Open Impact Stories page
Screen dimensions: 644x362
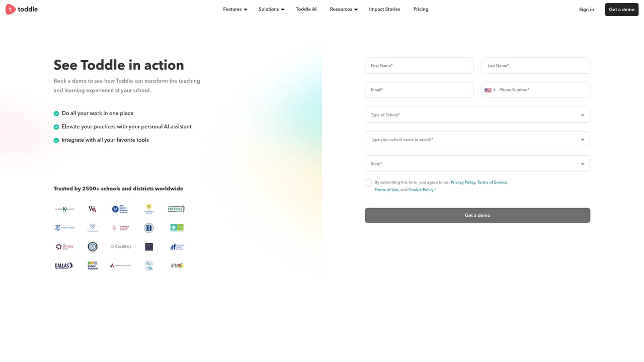(384, 9)
